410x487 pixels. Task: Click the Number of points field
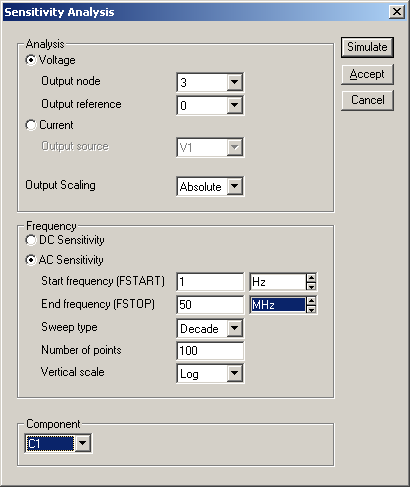click(x=210, y=351)
